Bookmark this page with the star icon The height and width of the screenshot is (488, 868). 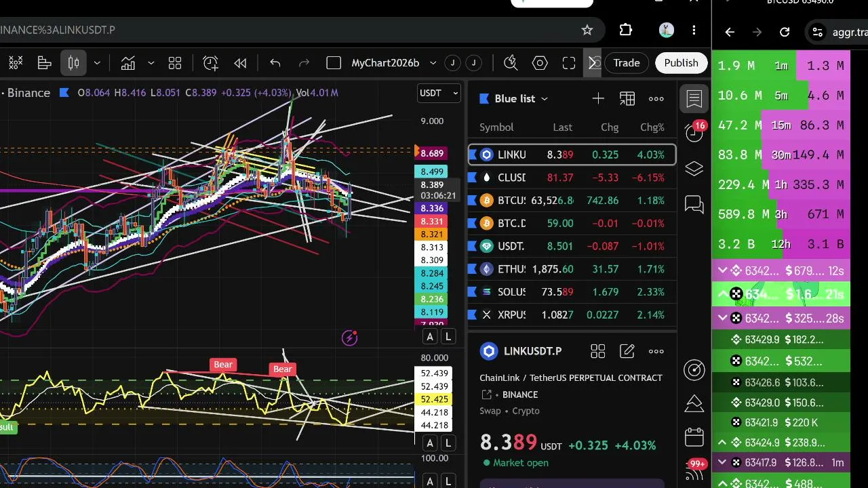coord(587,30)
